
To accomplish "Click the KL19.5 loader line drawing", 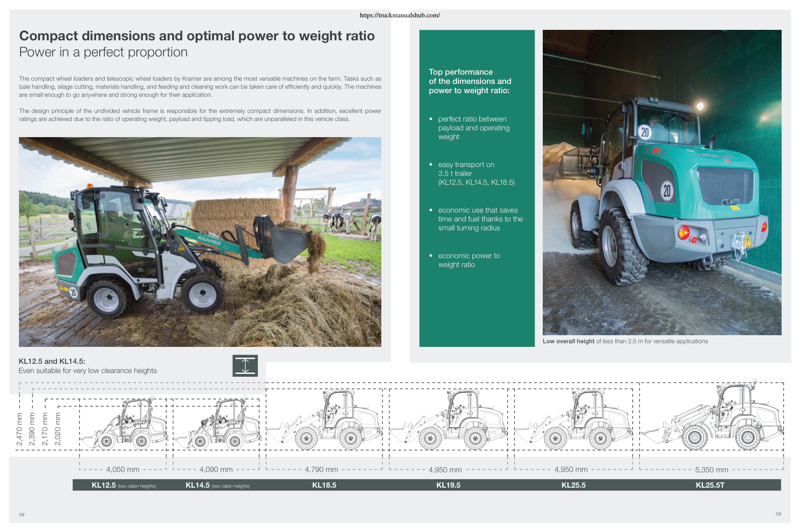I will pos(448,419).
